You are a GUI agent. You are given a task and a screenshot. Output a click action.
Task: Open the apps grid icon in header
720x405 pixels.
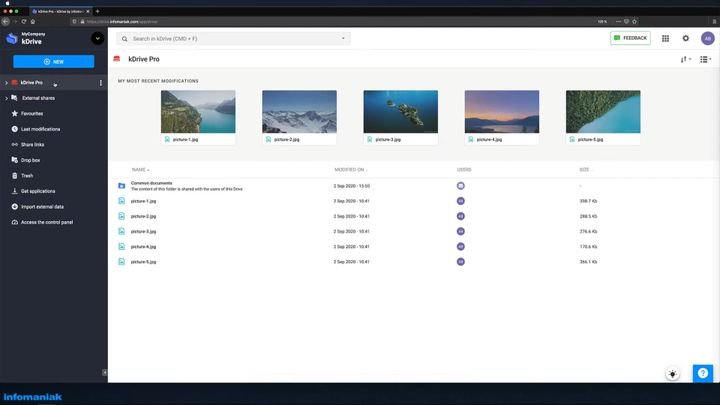[x=666, y=38]
